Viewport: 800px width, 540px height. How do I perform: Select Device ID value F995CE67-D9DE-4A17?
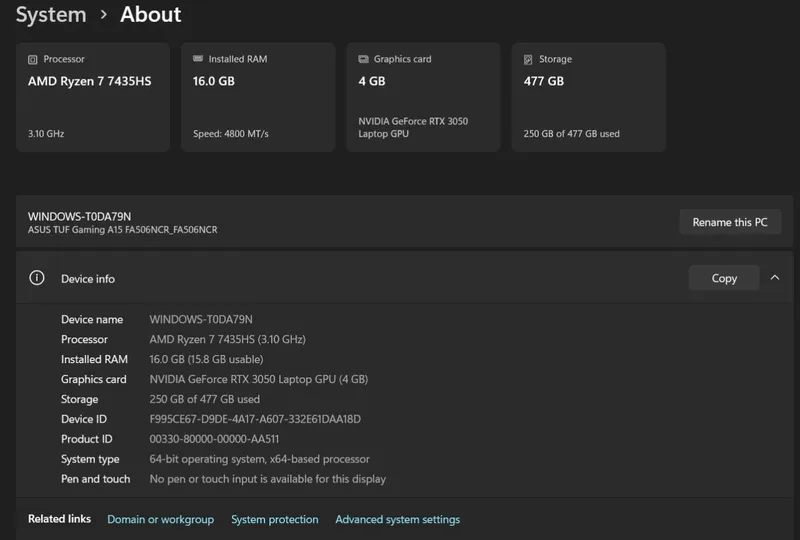tap(255, 419)
